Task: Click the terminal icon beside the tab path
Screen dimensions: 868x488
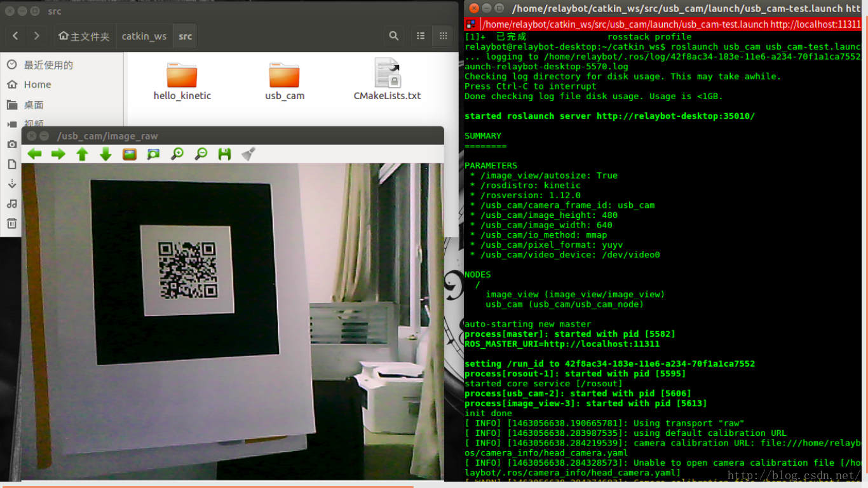Action: 470,25
